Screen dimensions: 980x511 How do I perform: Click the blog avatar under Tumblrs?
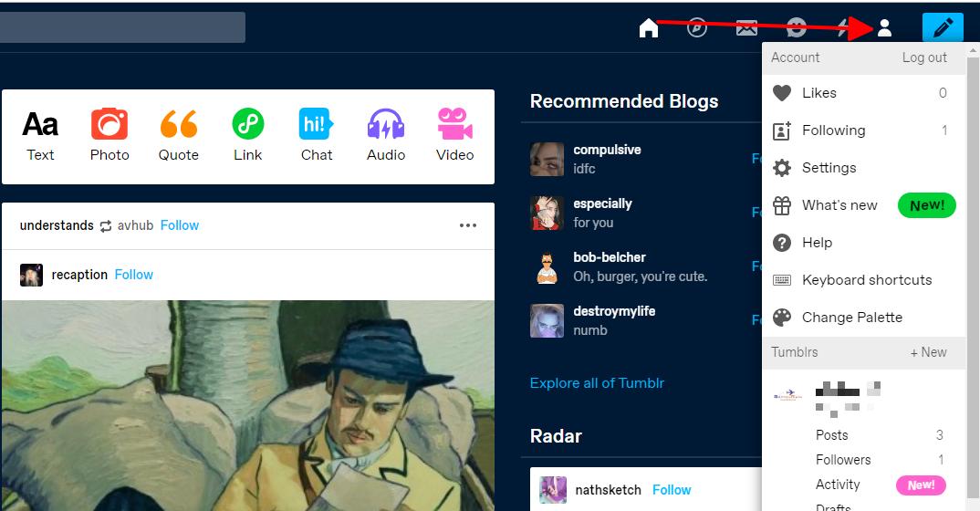pos(787,395)
